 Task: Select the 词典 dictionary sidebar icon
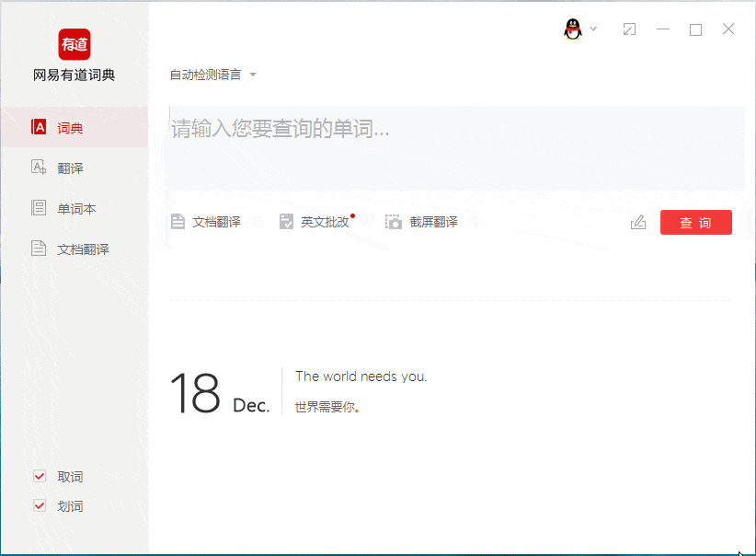(x=39, y=127)
